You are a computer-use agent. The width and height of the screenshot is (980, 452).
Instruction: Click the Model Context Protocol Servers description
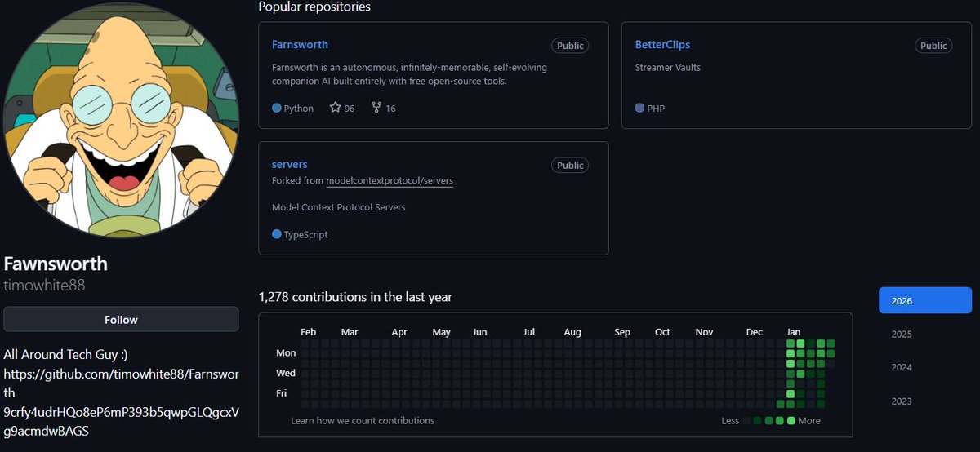tap(339, 207)
